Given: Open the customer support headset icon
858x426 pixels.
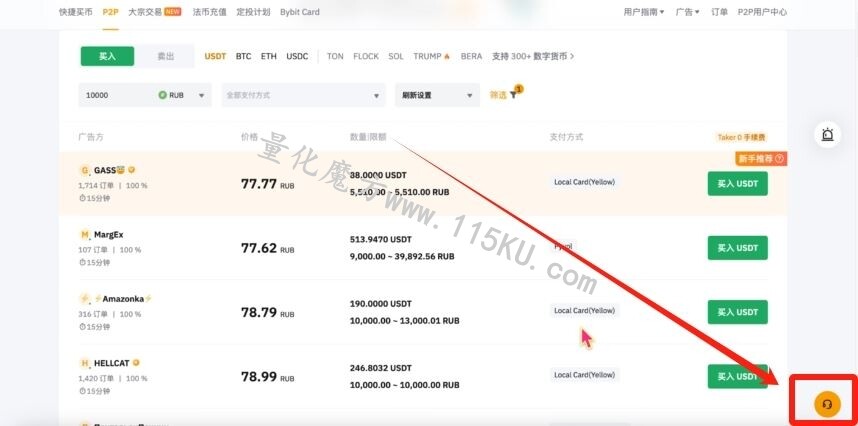Looking at the screenshot, I should (x=827, y=405).
